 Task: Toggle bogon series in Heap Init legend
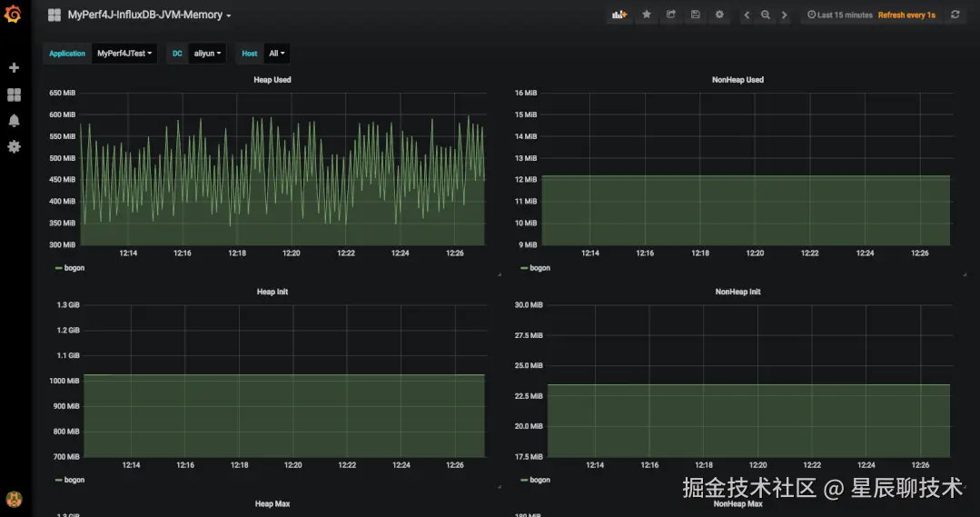[74, 480]
